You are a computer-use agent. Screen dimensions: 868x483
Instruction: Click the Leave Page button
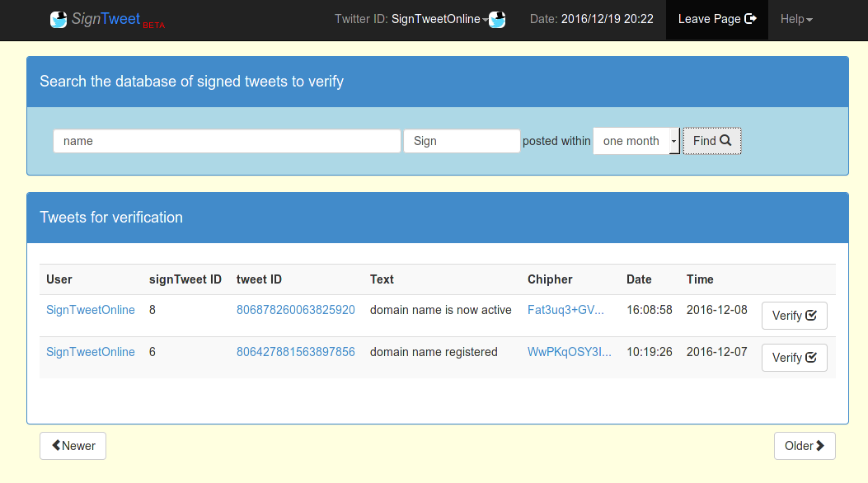[x=717, y=19]
